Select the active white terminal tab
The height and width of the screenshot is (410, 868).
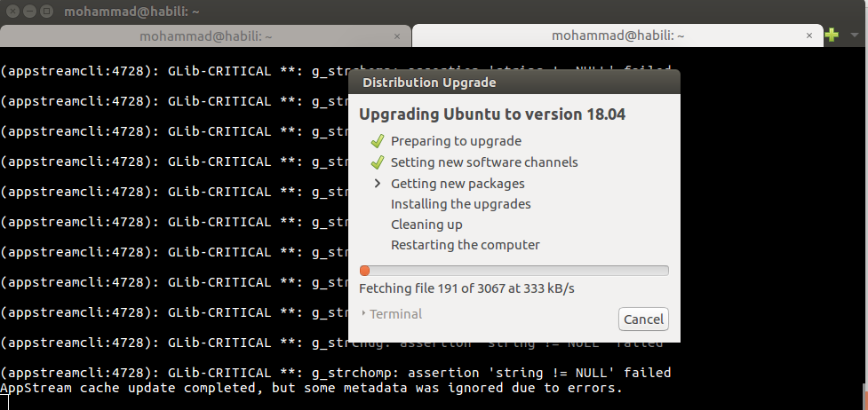coord(613,35)
